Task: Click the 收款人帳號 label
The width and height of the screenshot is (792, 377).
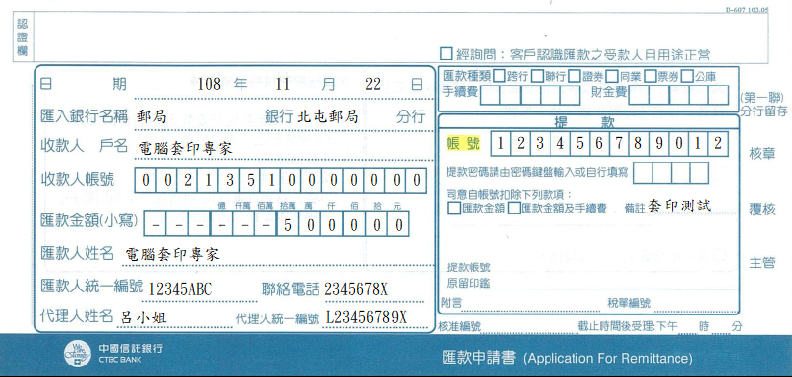Action: pos(77,179)
